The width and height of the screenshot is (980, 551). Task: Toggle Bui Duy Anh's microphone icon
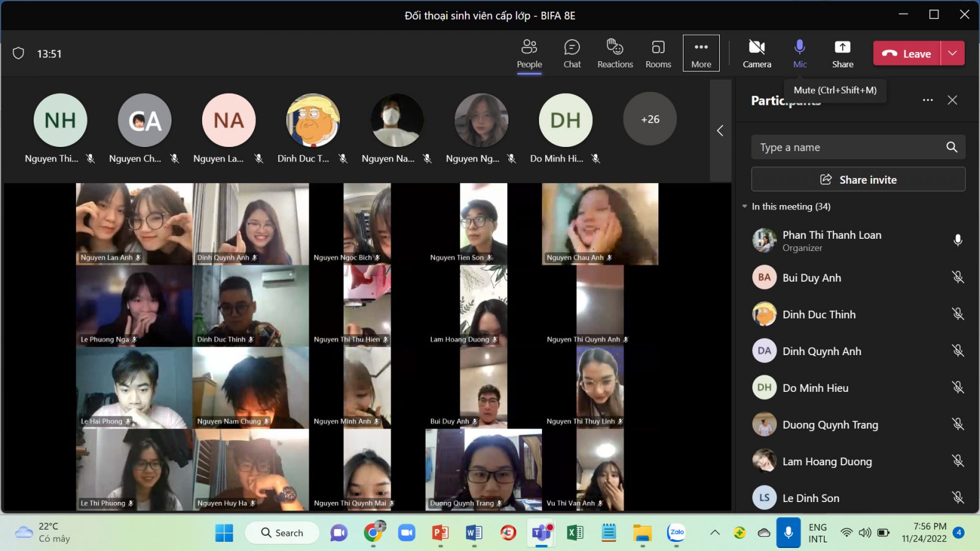(958, 277)
